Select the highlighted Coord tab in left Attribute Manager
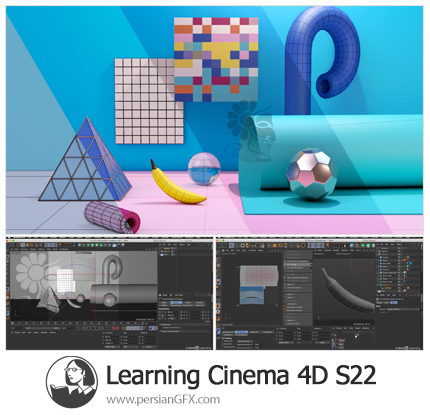430x415 pixels. tap(176, 302)
